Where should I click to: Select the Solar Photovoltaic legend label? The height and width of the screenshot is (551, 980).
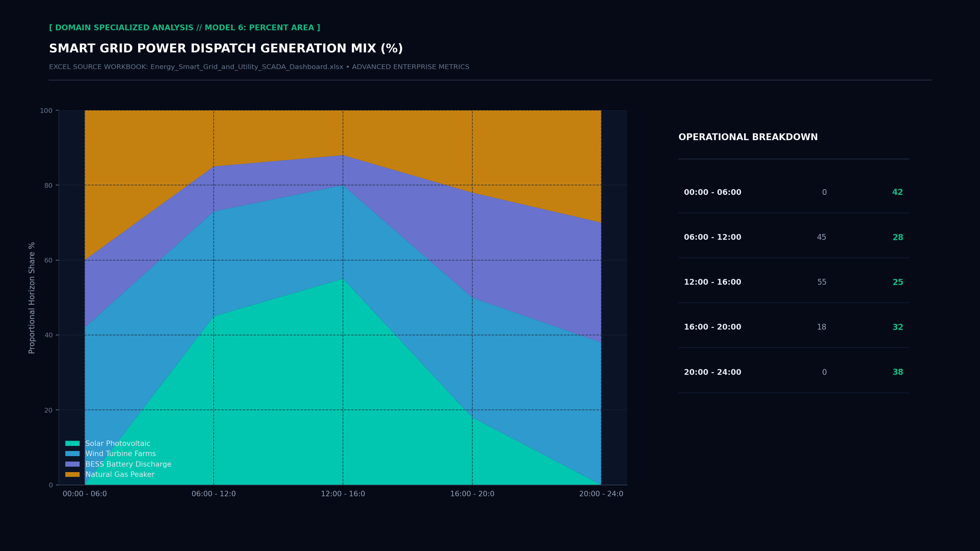click(x=117, y=444)
